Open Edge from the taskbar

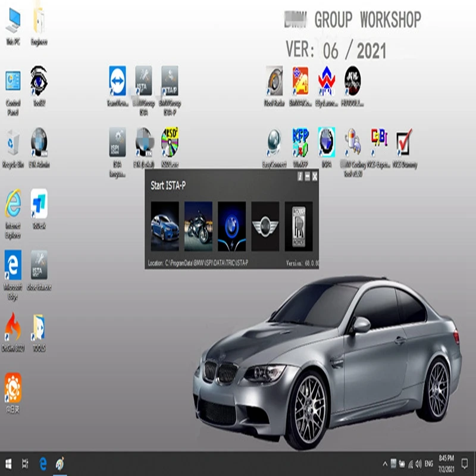43,464
